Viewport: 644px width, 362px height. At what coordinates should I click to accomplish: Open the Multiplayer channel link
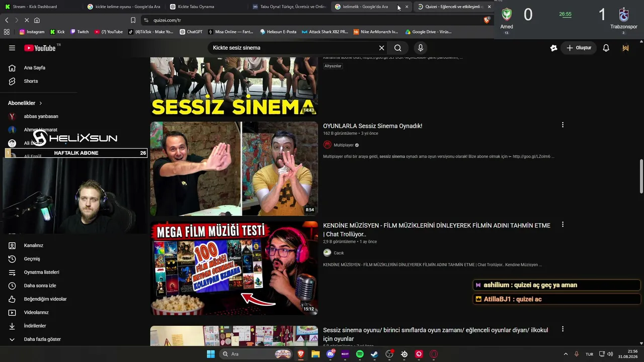coord(344,145)
